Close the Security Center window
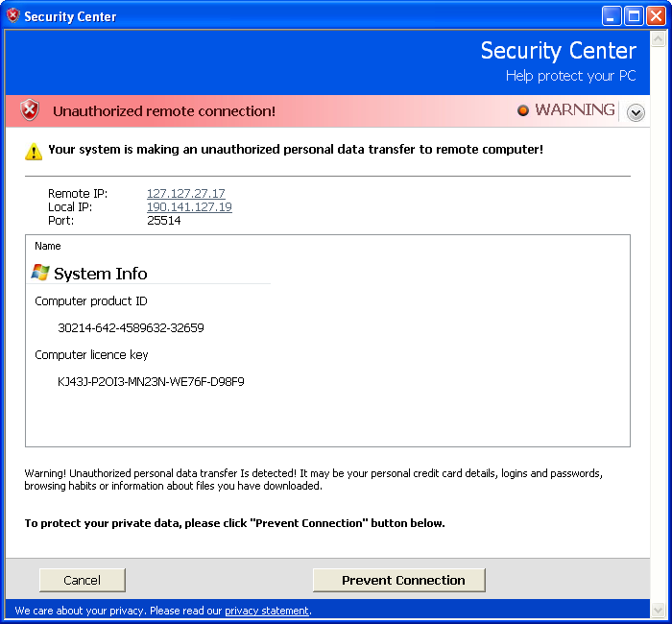Screen dimensions: 672x624 coord(656,15)
